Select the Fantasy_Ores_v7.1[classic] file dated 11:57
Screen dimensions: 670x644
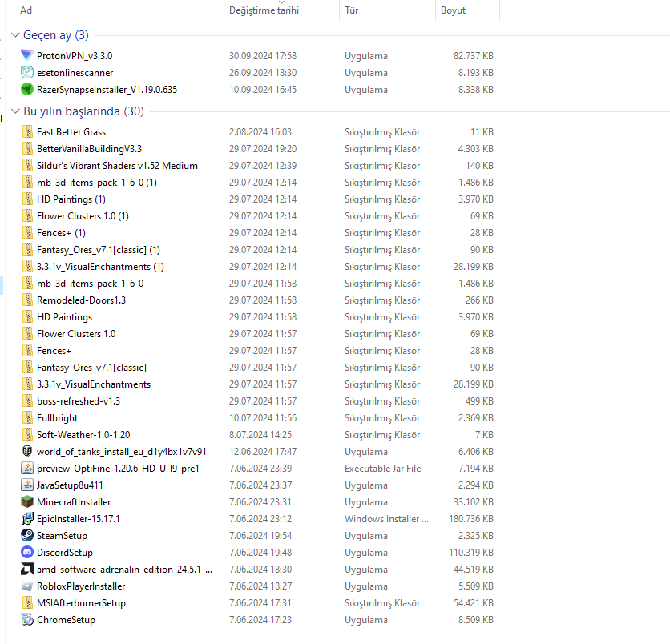pos(92,368)
